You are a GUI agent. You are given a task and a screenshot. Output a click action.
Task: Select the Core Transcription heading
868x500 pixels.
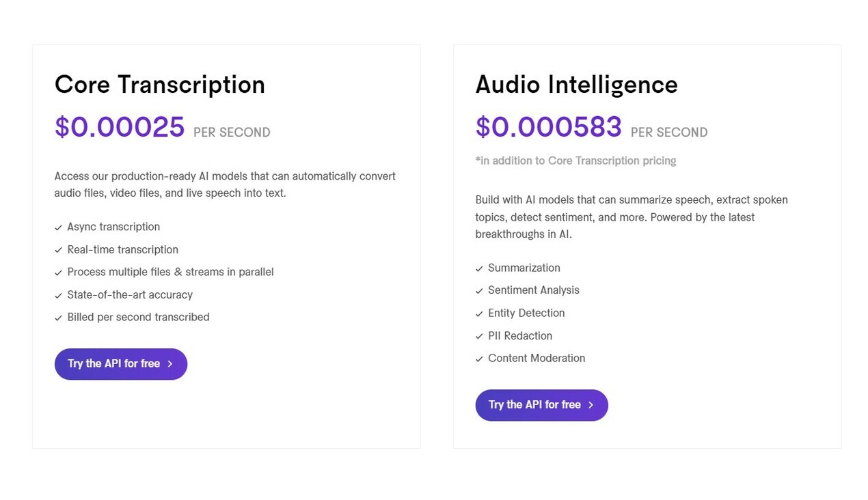point(160,85)
